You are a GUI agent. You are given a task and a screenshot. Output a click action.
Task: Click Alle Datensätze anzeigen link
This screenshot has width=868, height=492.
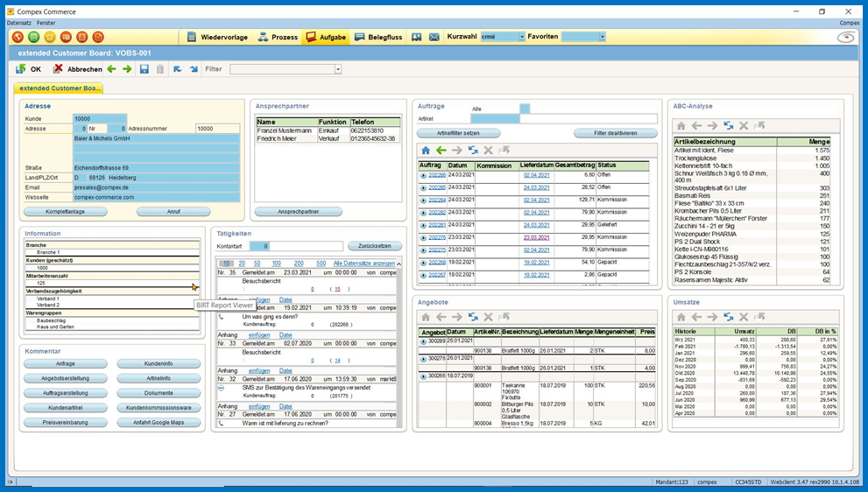[x=363, y=264]
